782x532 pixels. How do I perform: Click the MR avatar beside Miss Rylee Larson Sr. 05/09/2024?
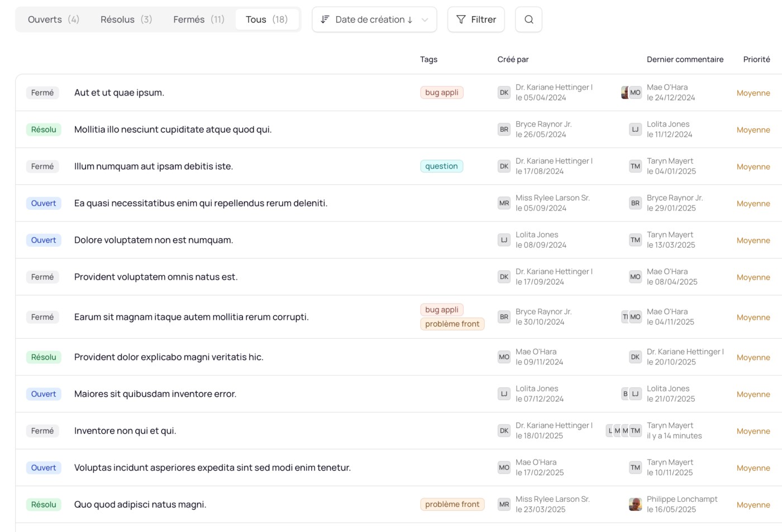pyautogui.click(x=504, y=203)
